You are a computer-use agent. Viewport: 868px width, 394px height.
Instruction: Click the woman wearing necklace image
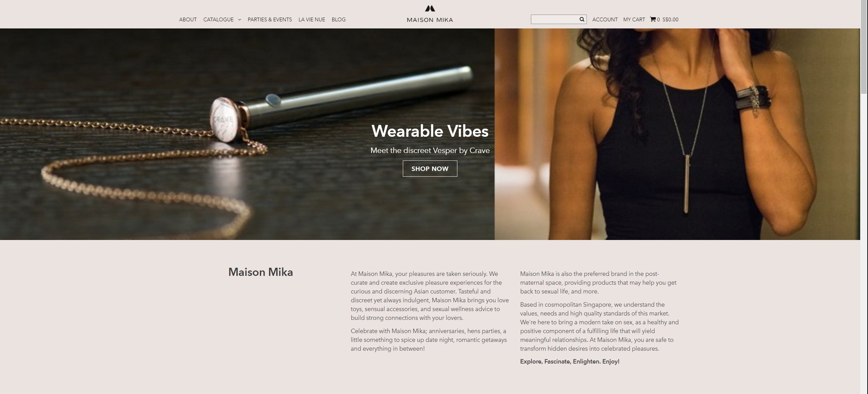pos(677,134)
